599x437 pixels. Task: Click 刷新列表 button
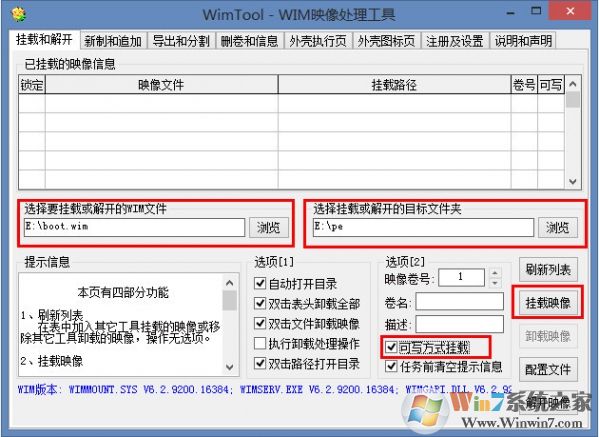pos(548,270)
